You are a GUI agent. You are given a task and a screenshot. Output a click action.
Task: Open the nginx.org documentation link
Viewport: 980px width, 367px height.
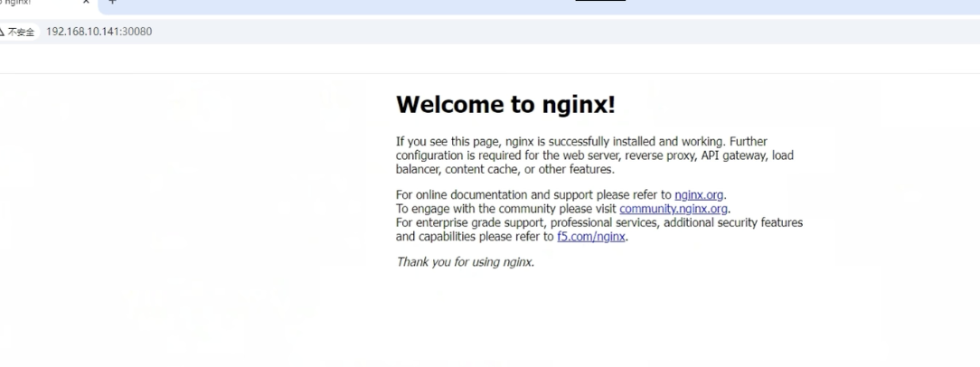(x=699, y=195)
